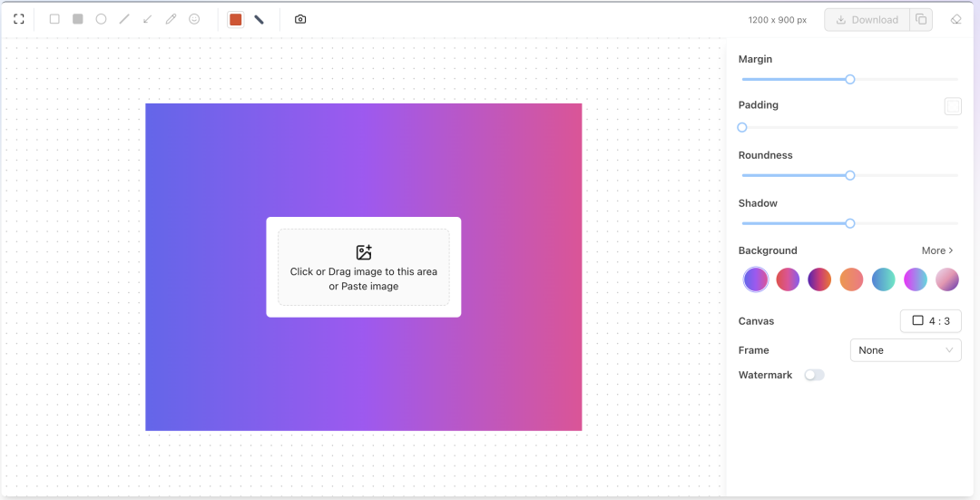Select the circle shape tool
Image resolution: width=980 pixels, height=500 pixels.
click(x=102, y=19)
